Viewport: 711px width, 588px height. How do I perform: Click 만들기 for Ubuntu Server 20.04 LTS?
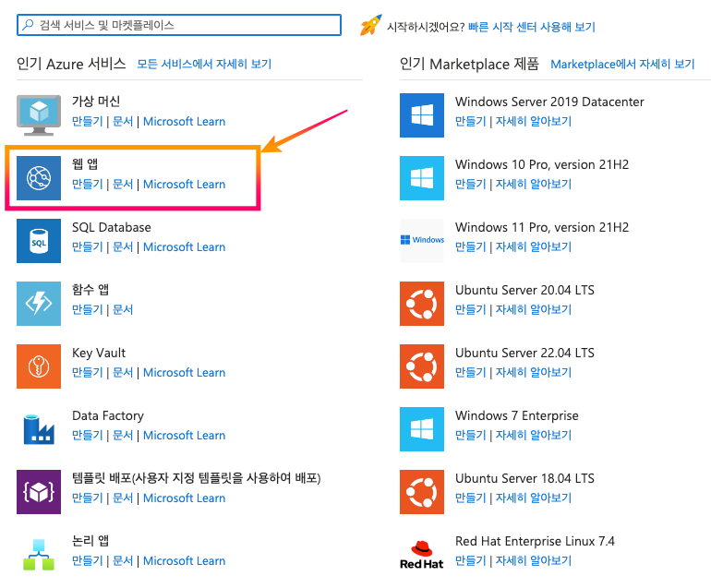point(471,309)
